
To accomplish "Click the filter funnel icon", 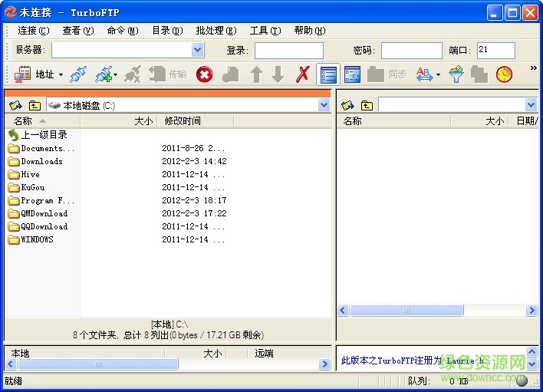I will click(456, 74).
